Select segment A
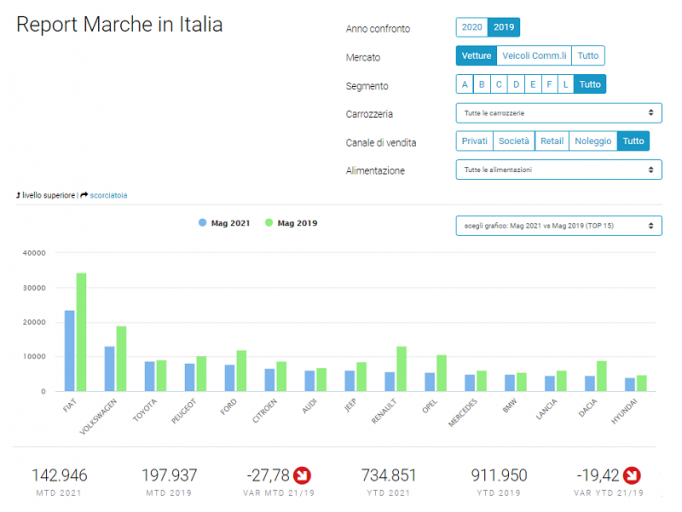Image resolution: width=682 pixels, height=512 pixels. 465,84
